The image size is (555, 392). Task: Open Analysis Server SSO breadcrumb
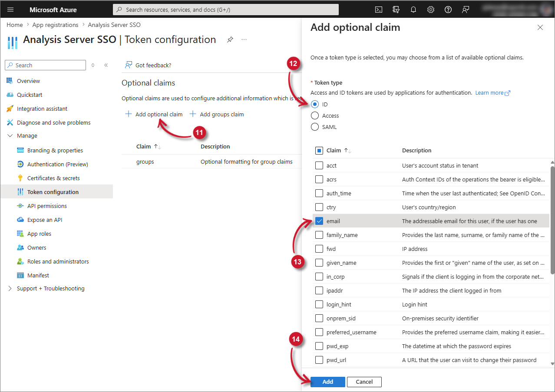point(114,25)
